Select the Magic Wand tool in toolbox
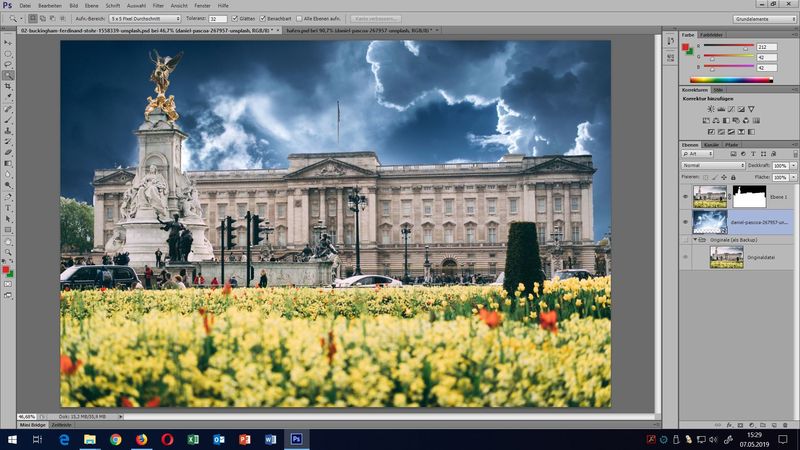This screenshot has height=450, width=800. pos(8,76)
